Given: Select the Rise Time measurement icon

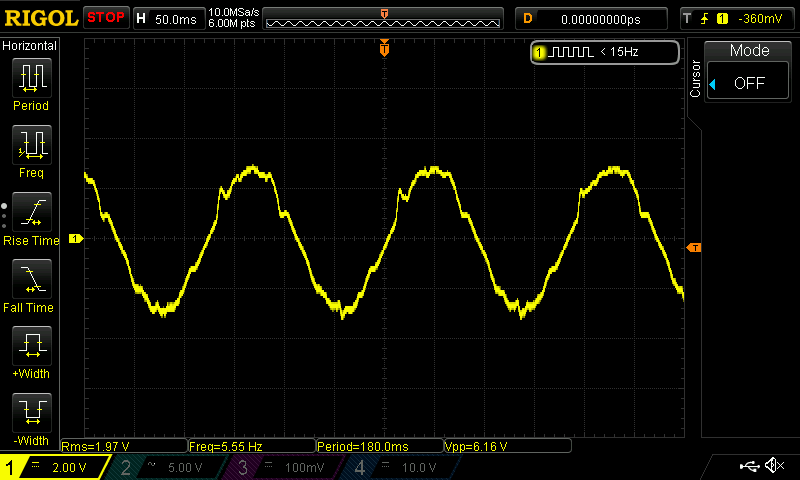Looking at the screenshot, I should [x=32, y=212].
